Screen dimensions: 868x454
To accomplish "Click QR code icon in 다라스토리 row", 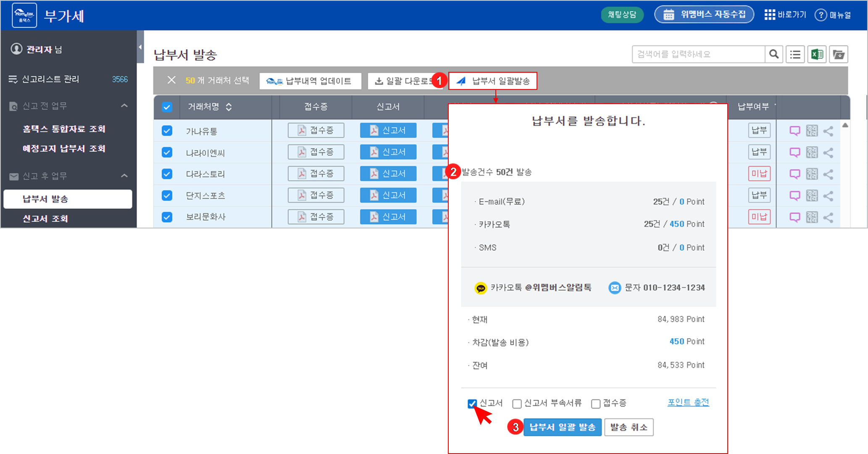I will 812,174.
